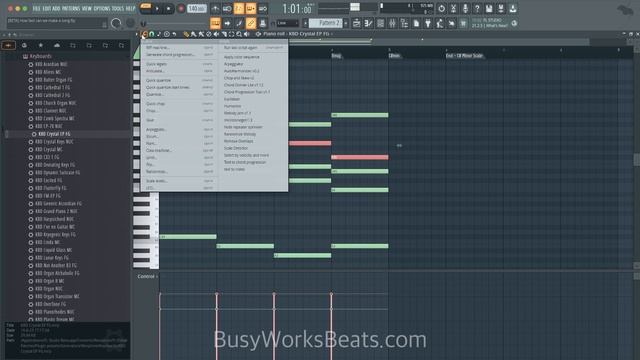Toggle loop recording button

[262, 9]
